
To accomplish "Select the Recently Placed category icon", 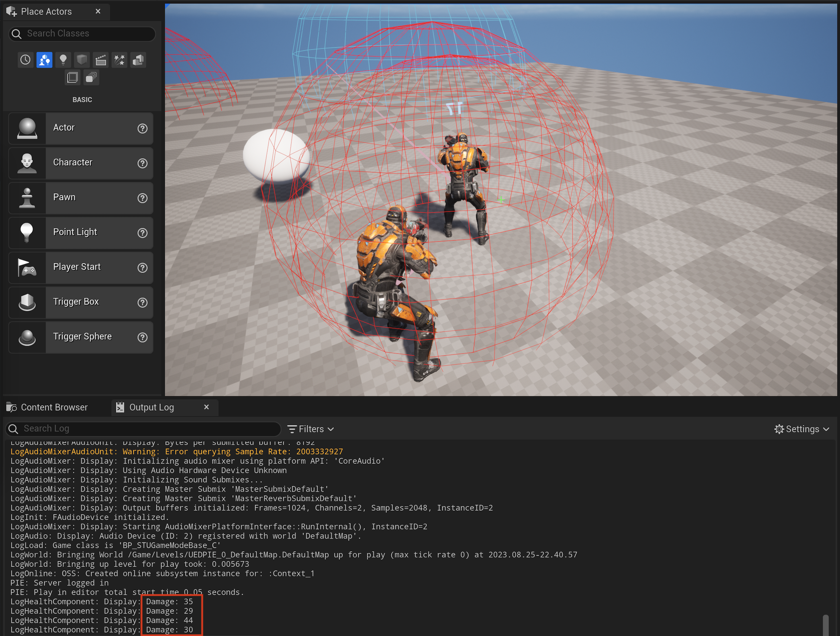I will pos(25,60).
